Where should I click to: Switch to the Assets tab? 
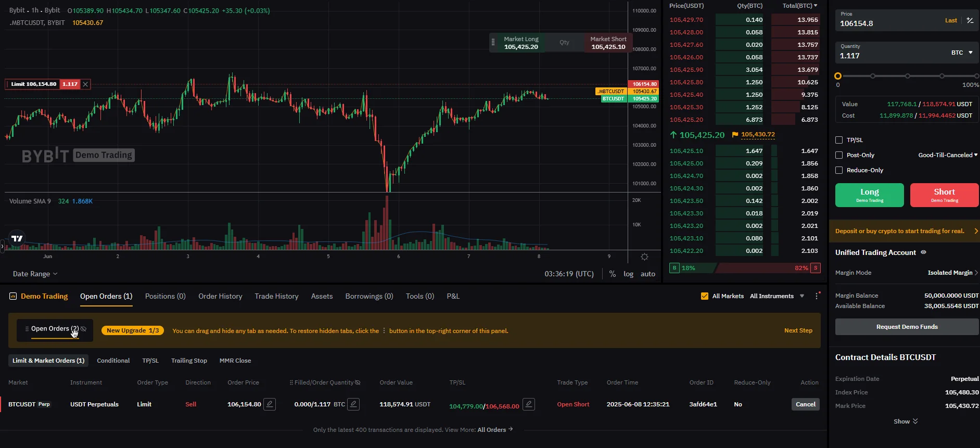coord(322,296)
